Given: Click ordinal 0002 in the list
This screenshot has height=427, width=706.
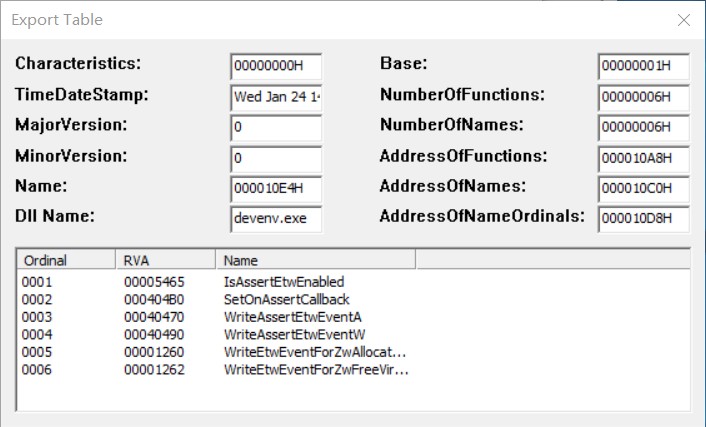Looking at the screenshot, I should (x=37, y=300).
